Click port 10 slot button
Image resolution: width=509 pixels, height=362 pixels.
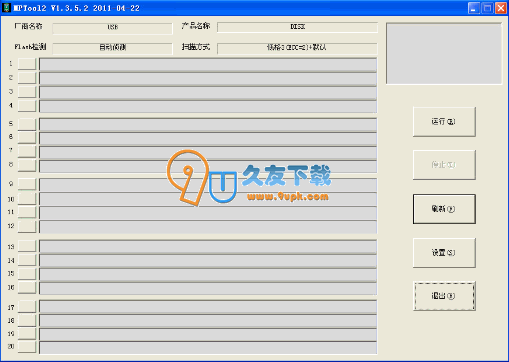[x=27, y=199]
